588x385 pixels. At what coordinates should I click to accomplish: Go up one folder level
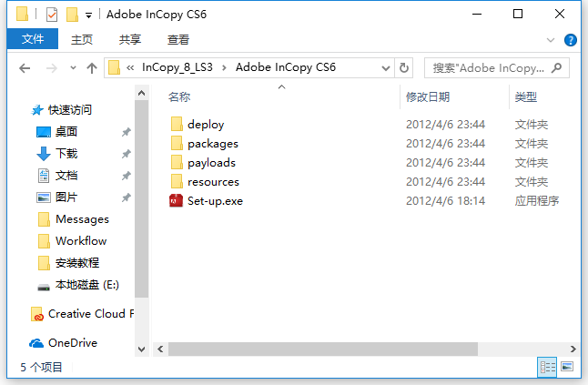coord(92,68)
